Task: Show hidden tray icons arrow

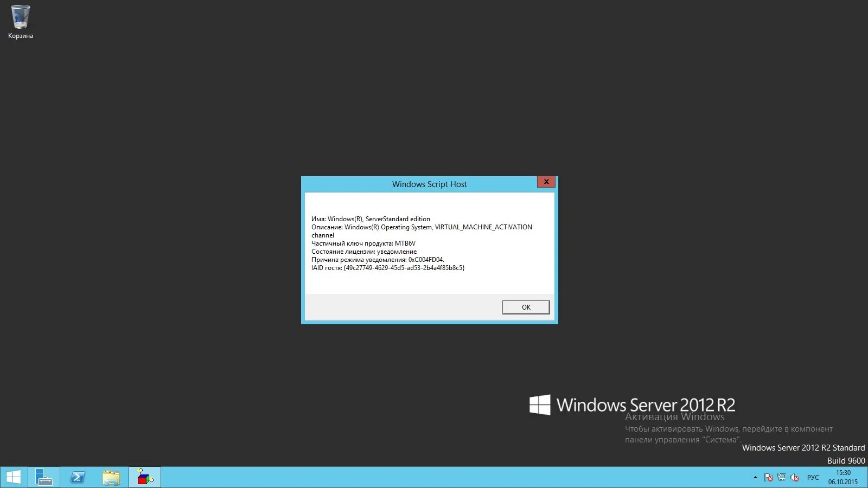Action: point(755,478)
